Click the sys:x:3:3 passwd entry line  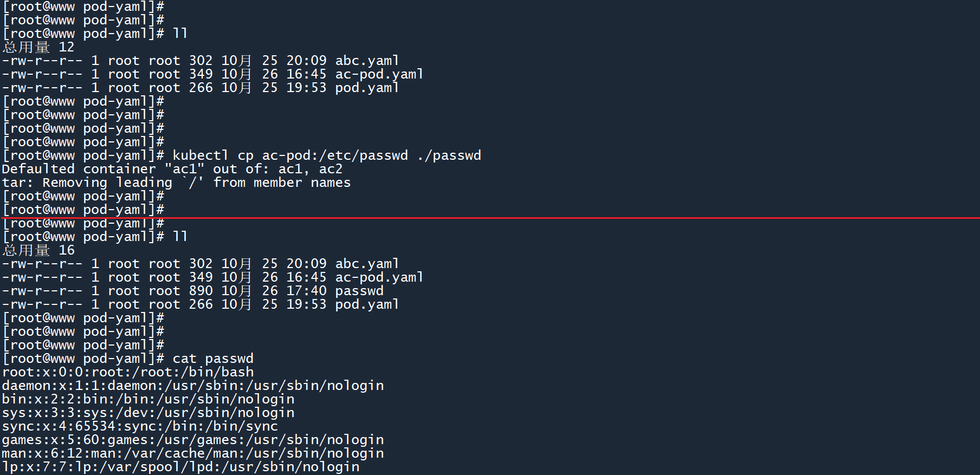click(148, 413)
